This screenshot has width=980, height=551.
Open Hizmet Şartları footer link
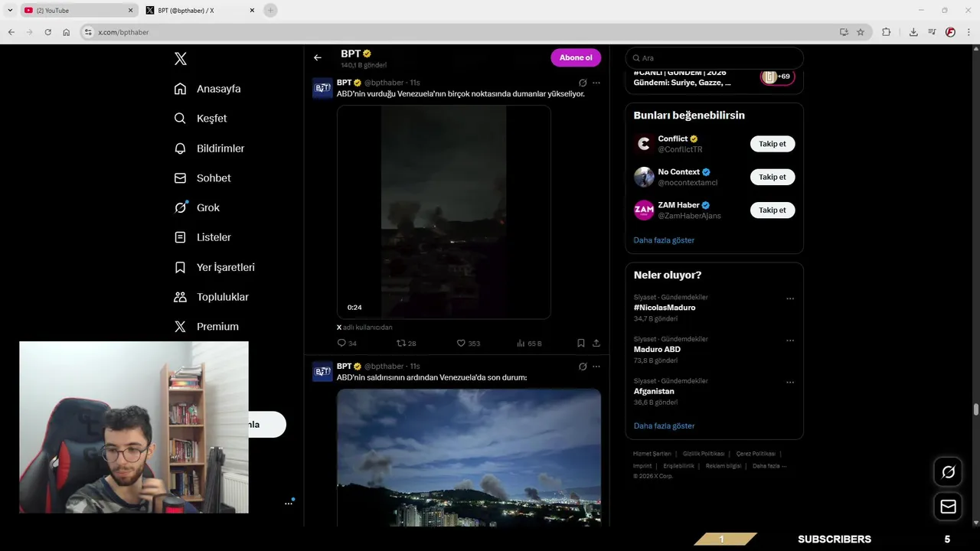click(x=652, y=454)
